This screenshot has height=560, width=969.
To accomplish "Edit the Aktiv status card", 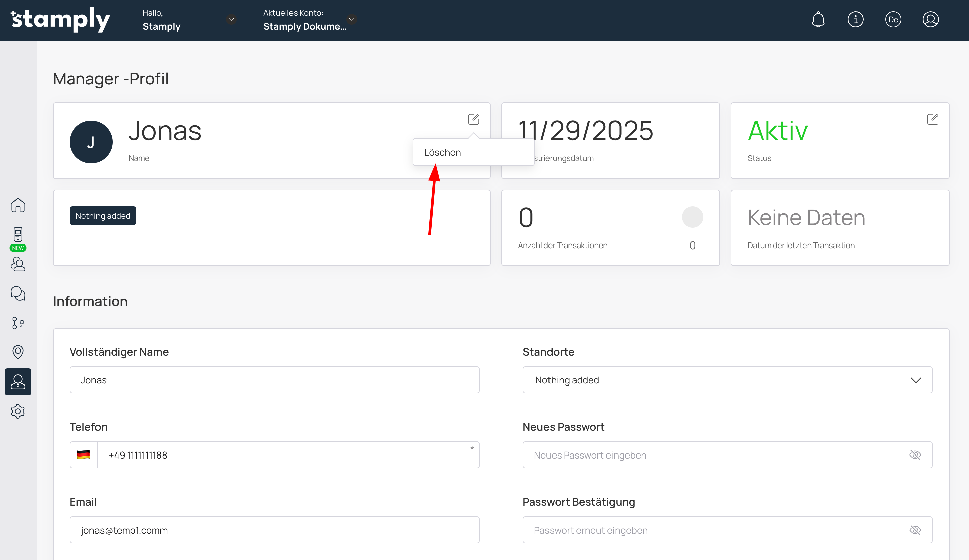I will 932,119.
